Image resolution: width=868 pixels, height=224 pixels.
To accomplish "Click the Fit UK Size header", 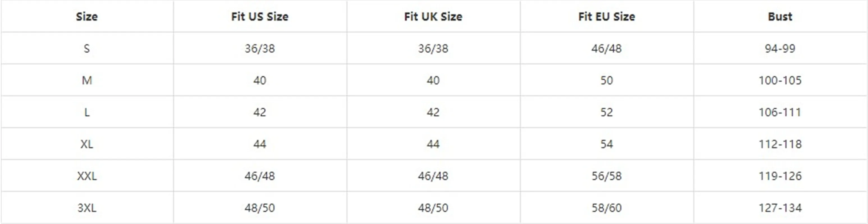I will point(433,17).
